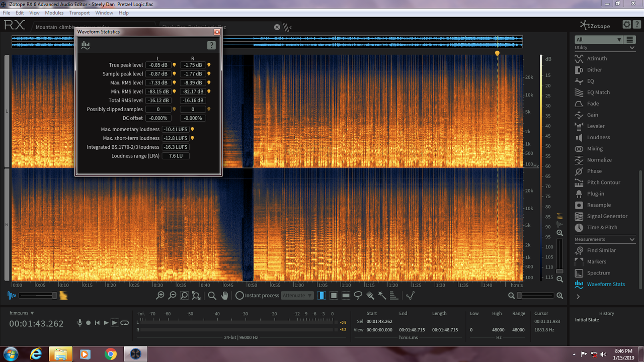This screenshot has width=644, height=362.
Task: Open Find Similar in Measurements
Action: (x=601, y=250)
